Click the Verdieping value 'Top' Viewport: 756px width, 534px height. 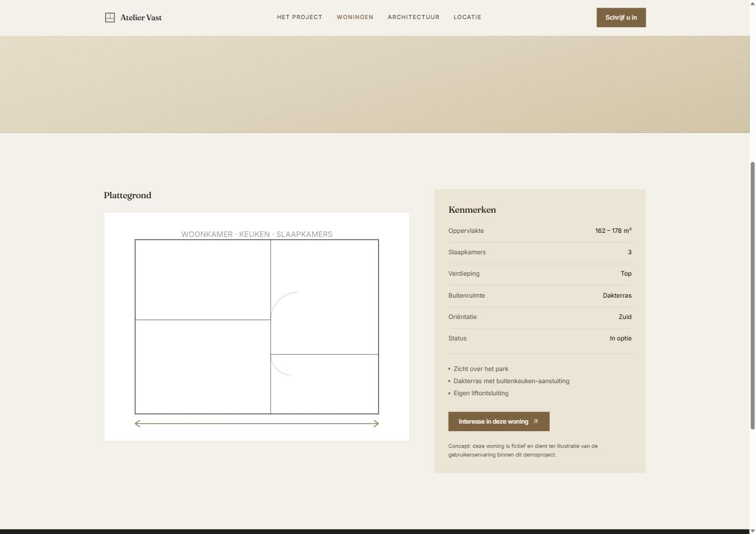pos(626,273)
